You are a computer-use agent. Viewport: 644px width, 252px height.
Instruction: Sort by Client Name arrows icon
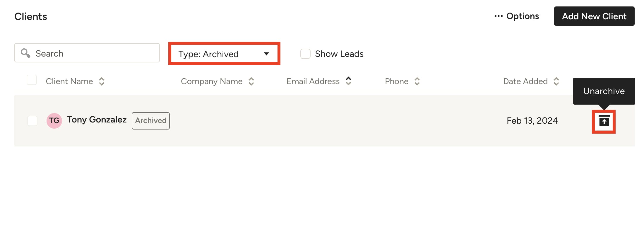click(102, 81)
